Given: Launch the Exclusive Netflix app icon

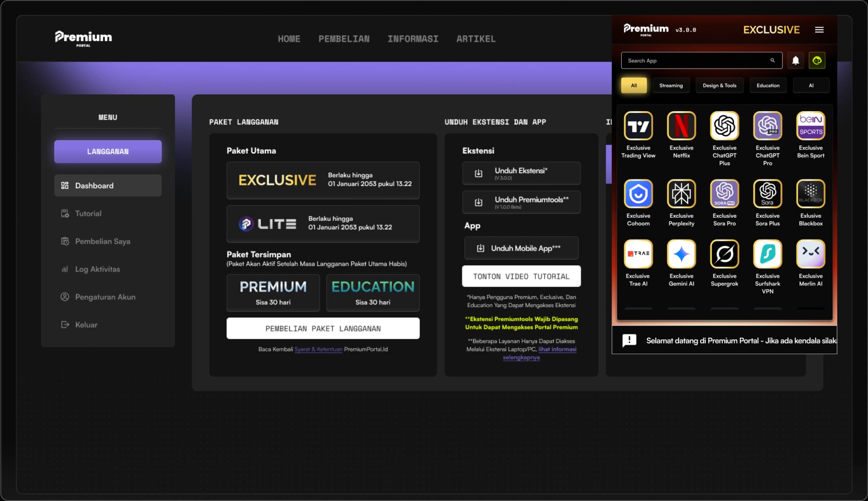Looking at the screenshot, I should (681, 126).
